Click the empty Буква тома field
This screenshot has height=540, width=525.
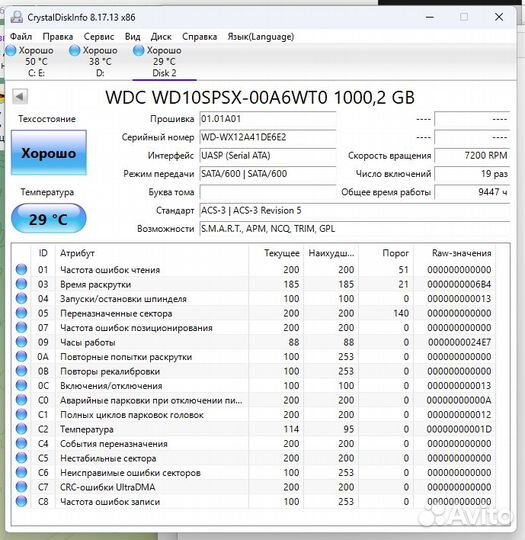pos(267,192)
